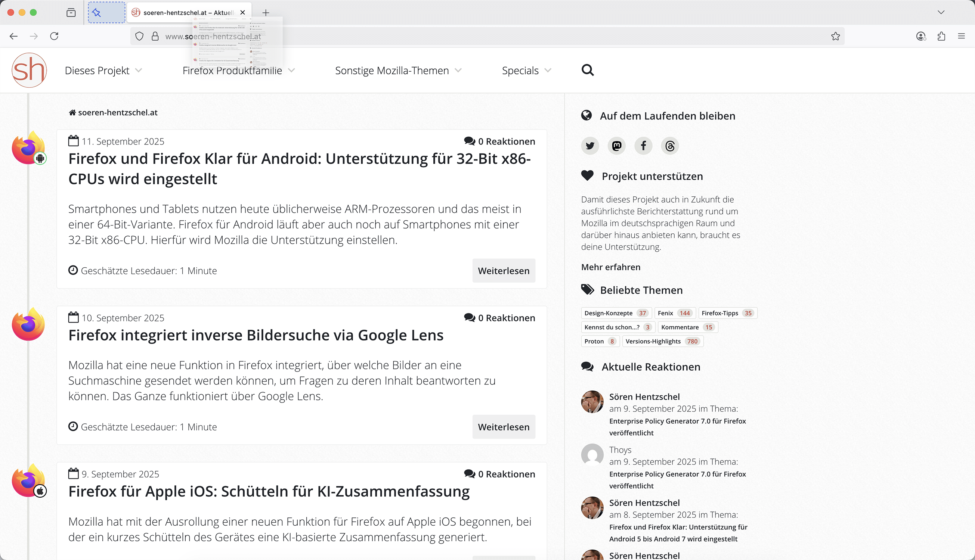Click the Mehr erfahren link
The image size is (975, 560).
tap(611, 267)
